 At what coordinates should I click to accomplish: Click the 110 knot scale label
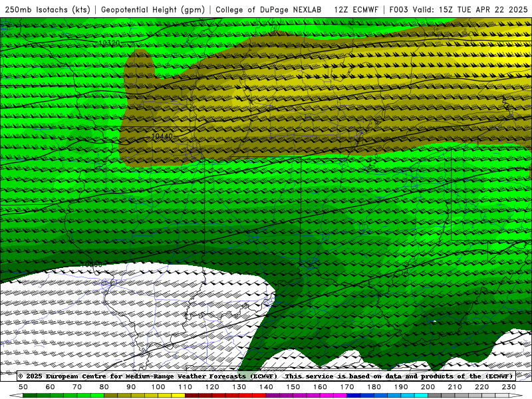(x=186, y=387)
